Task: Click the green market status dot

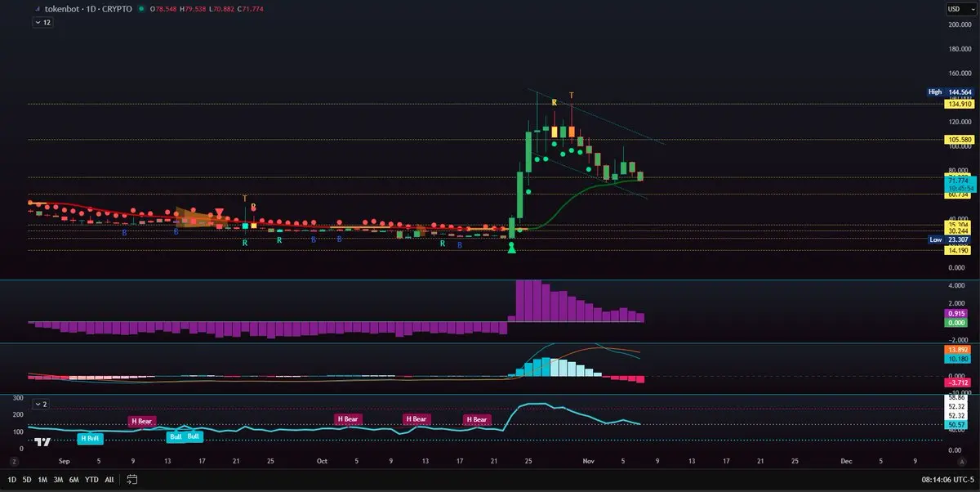Action: (142, 8)
